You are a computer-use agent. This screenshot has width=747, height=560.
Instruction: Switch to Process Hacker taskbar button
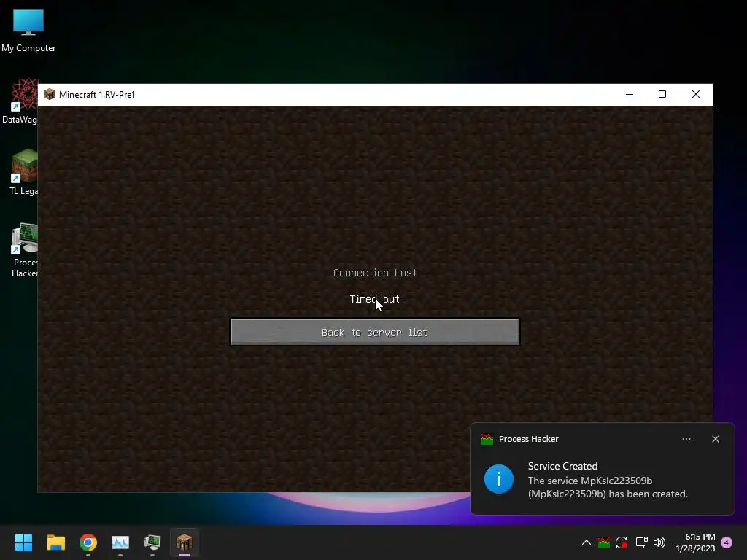tap(152, 542)
